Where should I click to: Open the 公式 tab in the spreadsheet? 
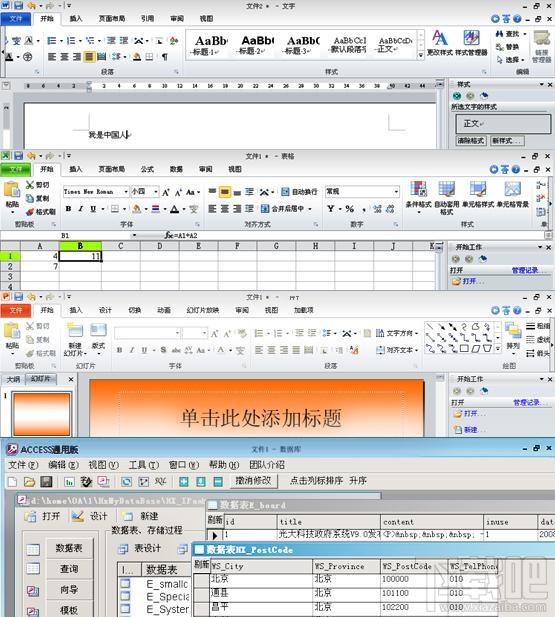147,169
